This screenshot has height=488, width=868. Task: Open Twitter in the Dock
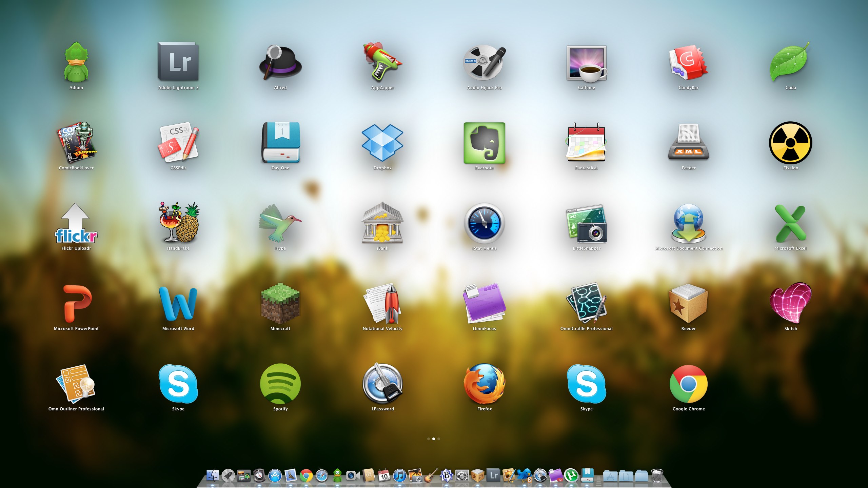point(525,475)
